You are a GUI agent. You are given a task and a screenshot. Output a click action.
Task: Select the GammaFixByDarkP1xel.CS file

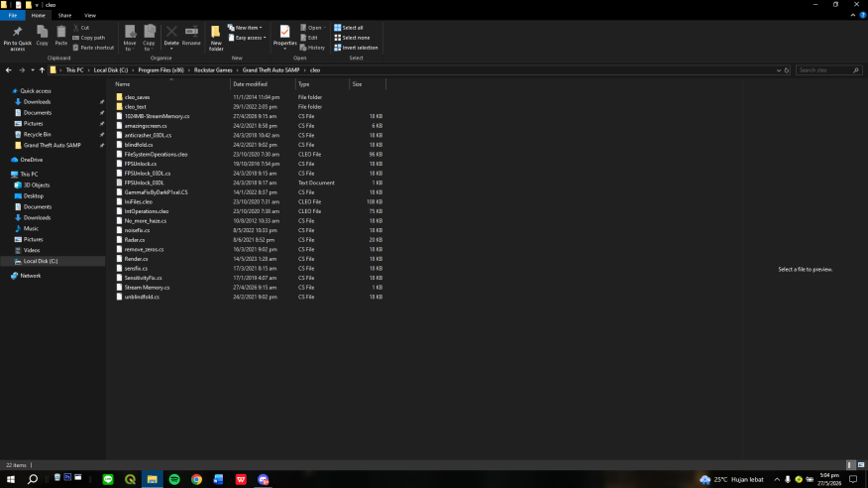coord(156,192)
